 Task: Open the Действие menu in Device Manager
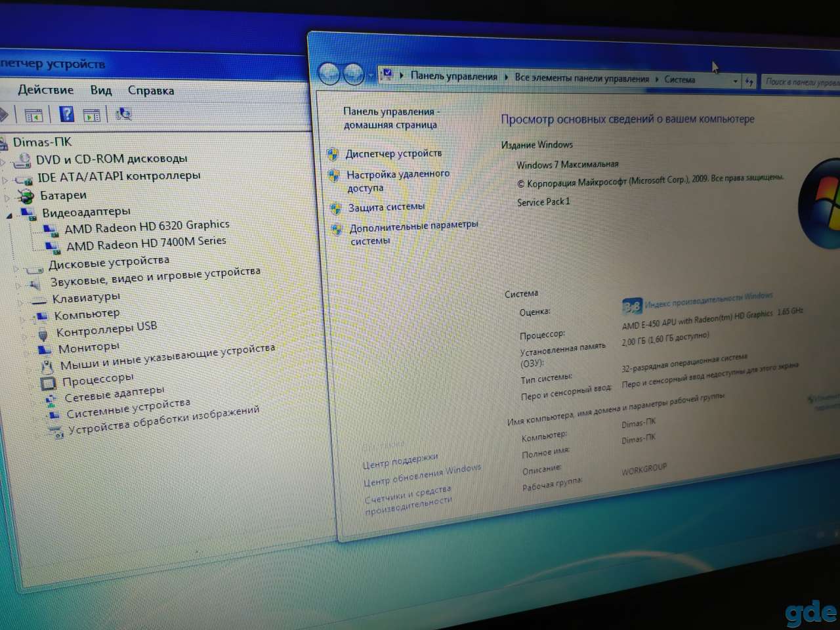46,89
